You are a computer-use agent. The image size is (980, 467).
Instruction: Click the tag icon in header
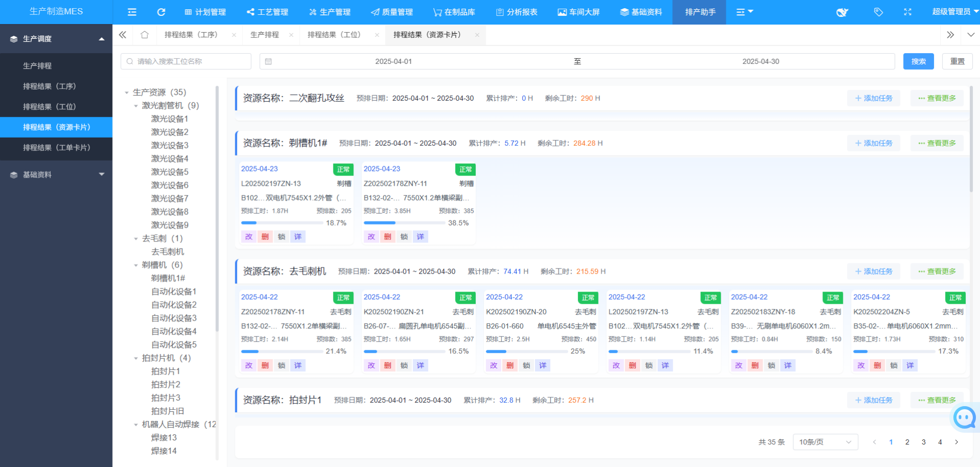(878, 12)
